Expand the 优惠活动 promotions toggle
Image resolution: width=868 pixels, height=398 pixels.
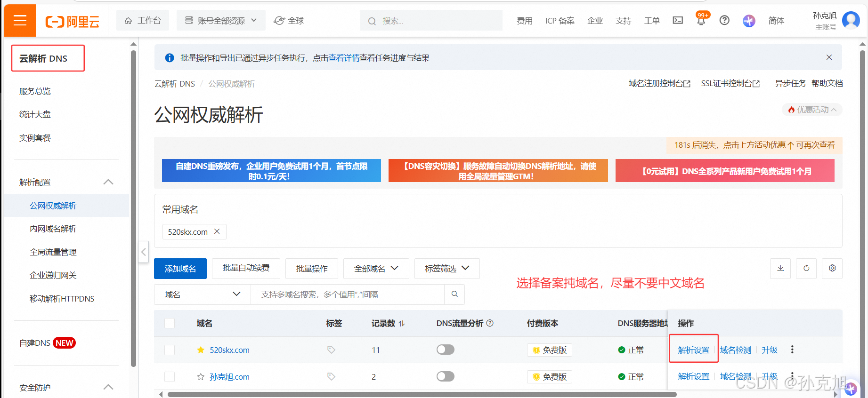point(812,110)
